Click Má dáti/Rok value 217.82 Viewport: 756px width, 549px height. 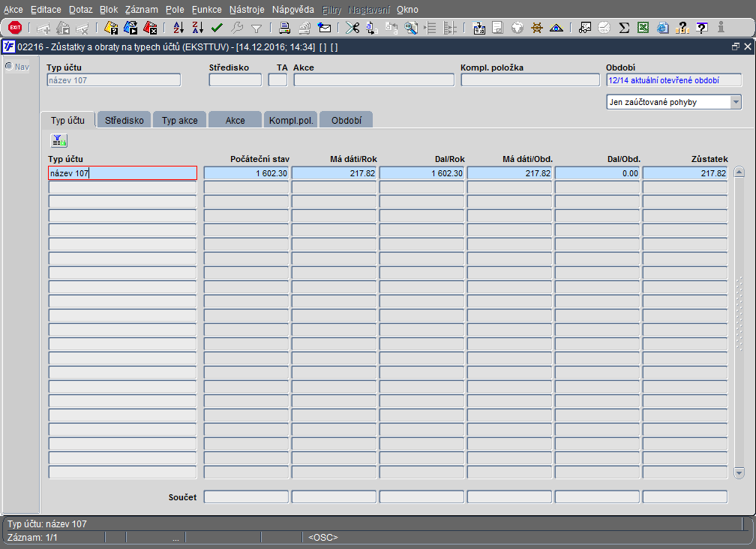(x=334, y=173)
